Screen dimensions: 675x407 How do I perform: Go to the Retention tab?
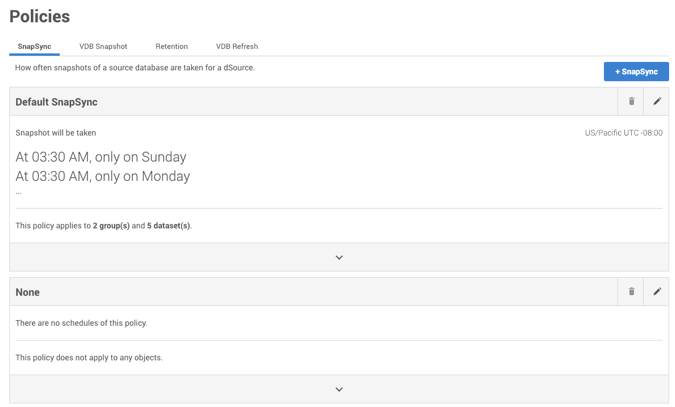pos(171,46)
